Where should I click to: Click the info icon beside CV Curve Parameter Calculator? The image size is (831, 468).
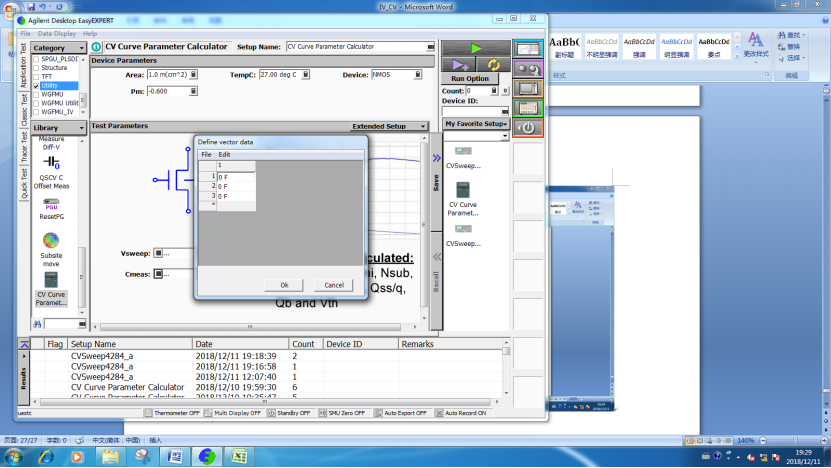(x=96, y=47)
